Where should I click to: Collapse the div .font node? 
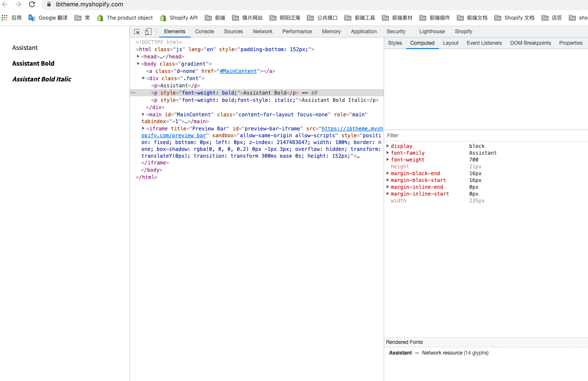coord(143,78)
